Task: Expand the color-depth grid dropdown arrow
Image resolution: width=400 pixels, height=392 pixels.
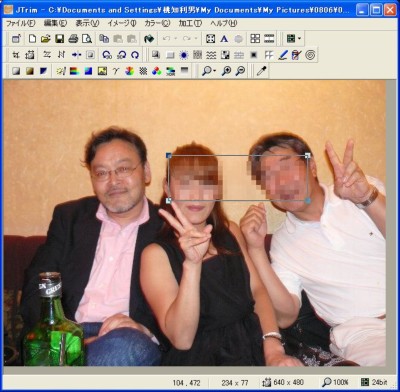Action: (299, 39)
